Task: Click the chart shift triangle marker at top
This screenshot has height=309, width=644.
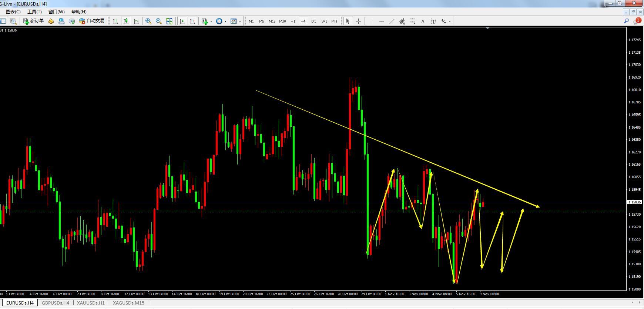Action: point(487,28)
